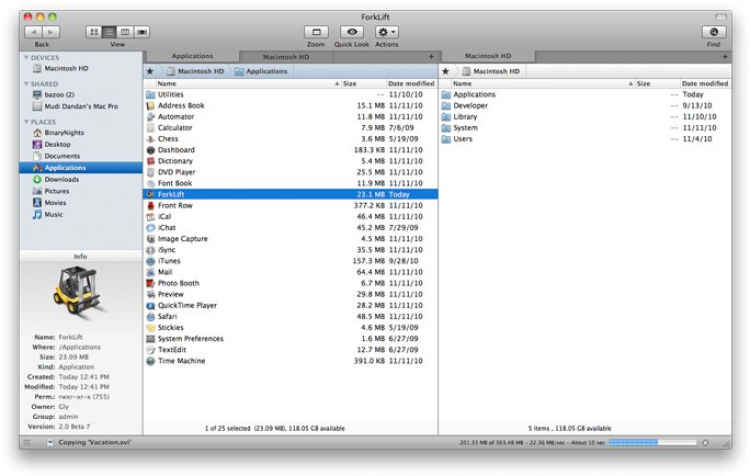Screen dimensions: 750x476
Task: Select System folder in right pane
Action: tap(585, 128)
